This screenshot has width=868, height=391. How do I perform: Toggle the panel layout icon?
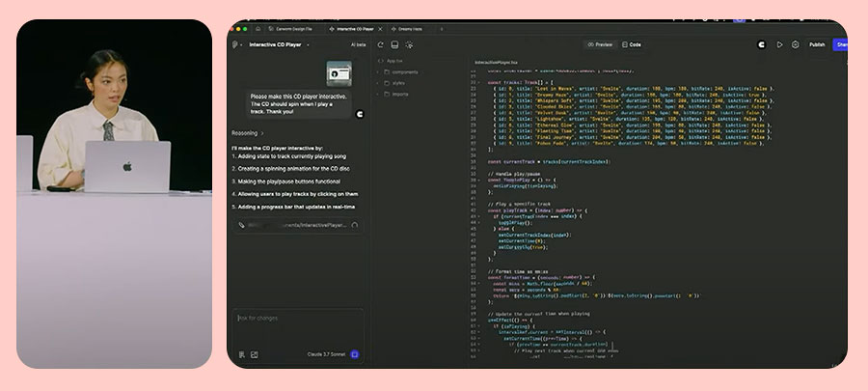coord(394,44)
